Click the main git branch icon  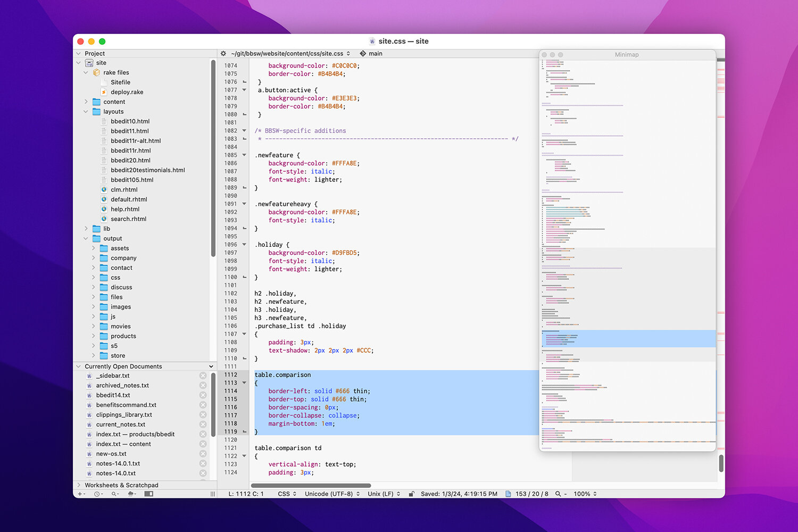363,53
